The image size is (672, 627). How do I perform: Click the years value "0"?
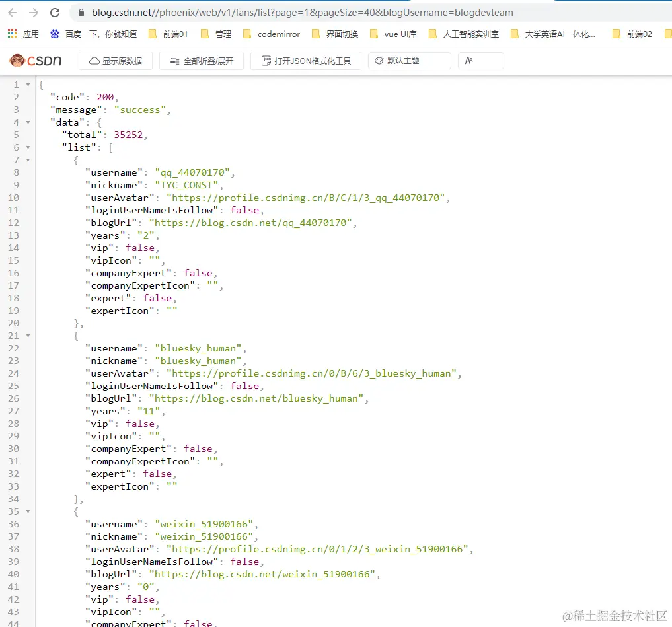click(146, 587)
